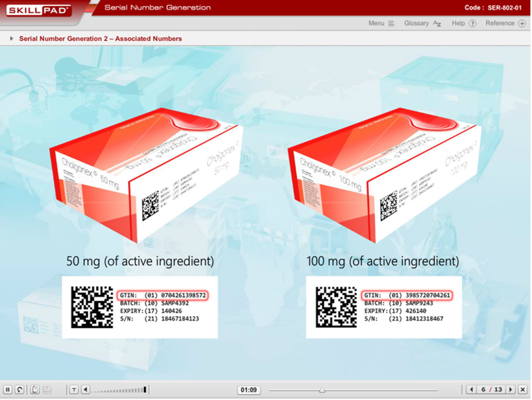The width and height of the screenshot is (532, 400).
Task: Click the 'Serial Number Generation' course title
Action: coord(158,8)
